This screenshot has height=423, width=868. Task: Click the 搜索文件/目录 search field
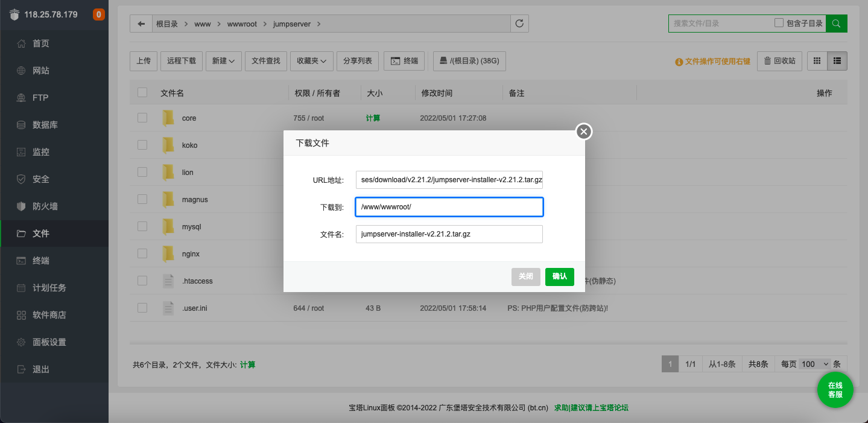721,24
